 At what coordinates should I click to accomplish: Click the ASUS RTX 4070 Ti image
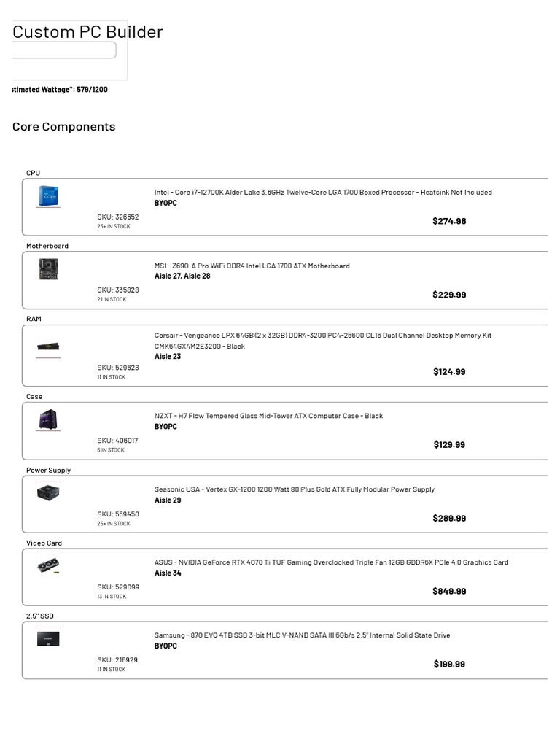48,566
